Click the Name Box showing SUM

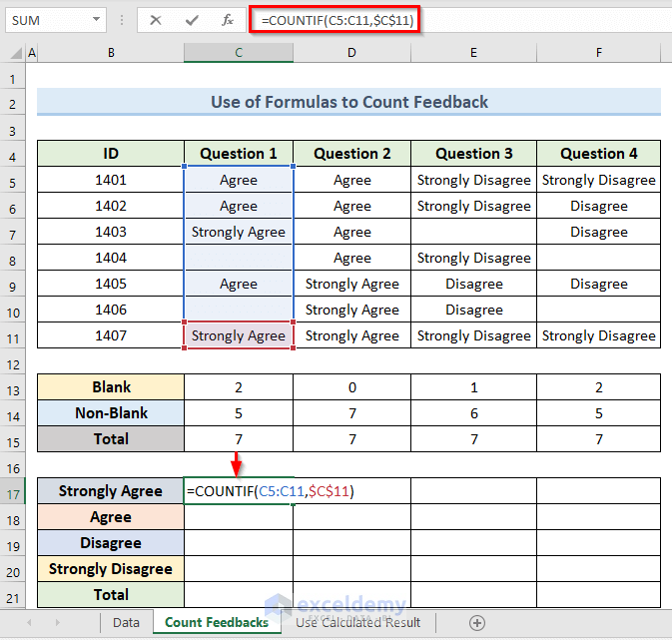point(48,20)
